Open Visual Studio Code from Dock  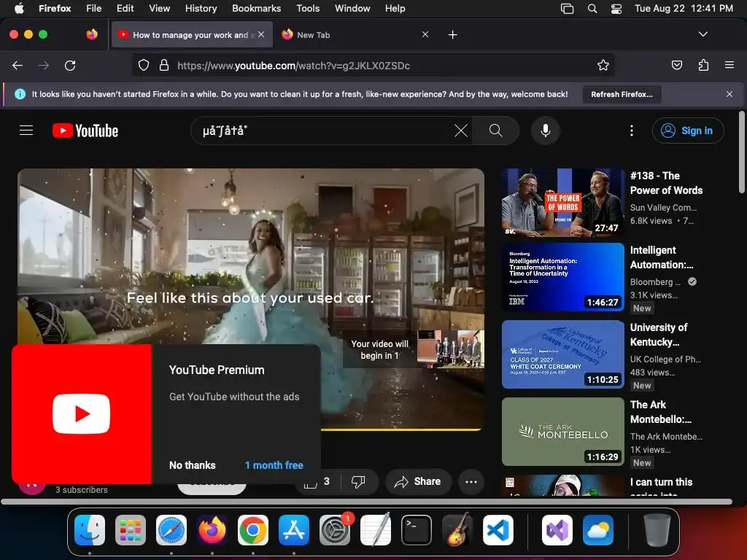pos(498,530)
